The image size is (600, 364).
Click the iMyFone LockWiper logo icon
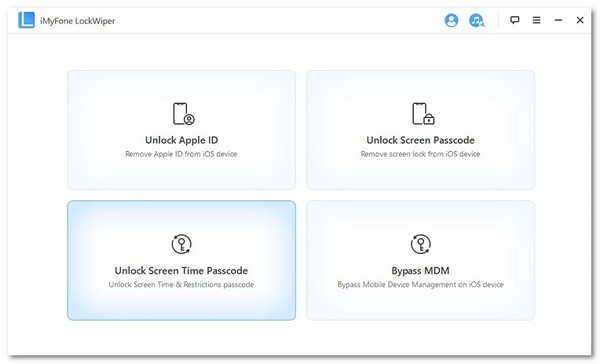[x=26, y=20]
